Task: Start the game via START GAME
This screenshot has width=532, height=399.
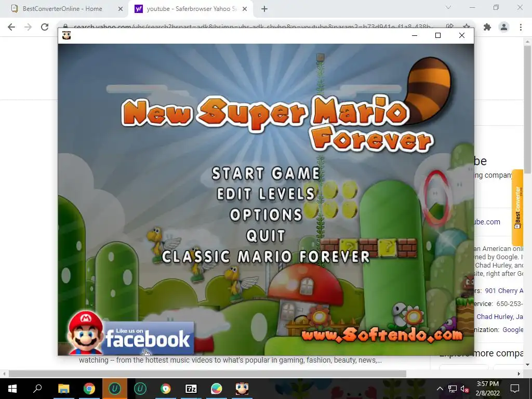Action: tap(265, 174)
